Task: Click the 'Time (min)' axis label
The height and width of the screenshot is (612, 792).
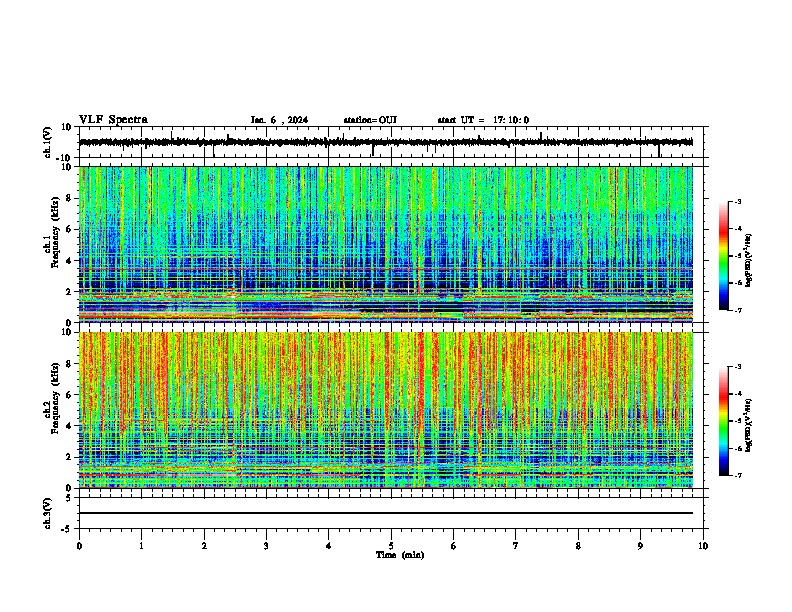Action: [400, 555]
